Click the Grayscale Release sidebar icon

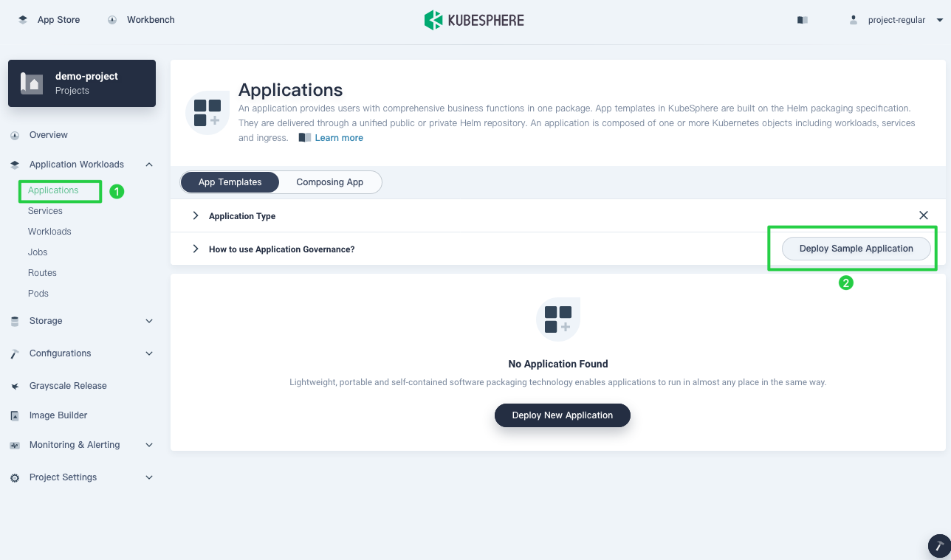pos(15,385)
